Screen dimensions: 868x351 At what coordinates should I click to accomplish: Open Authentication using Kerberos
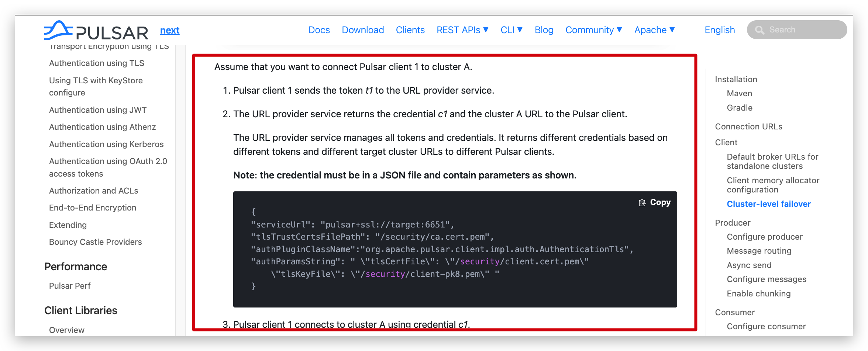click(106, 144)
